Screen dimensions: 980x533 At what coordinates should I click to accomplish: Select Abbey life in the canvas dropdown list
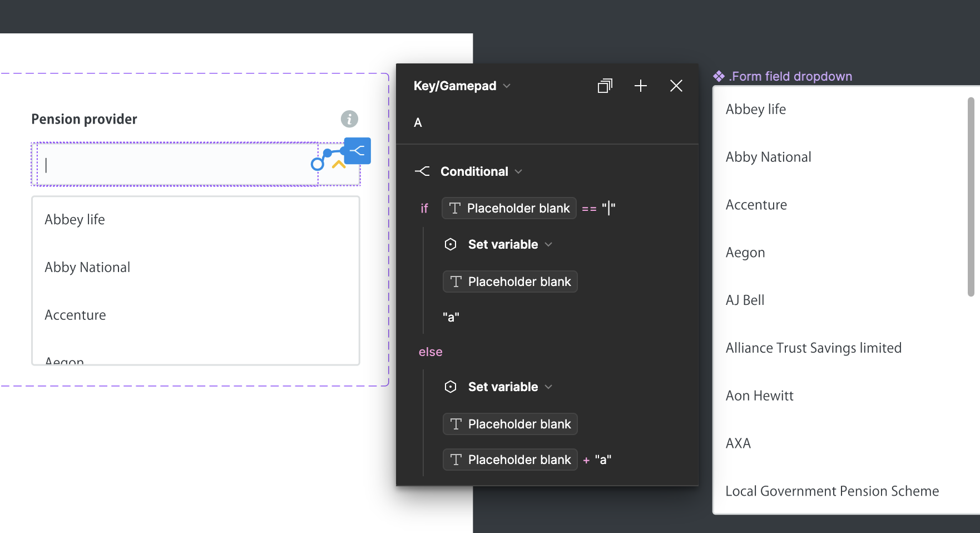[75, 219]
